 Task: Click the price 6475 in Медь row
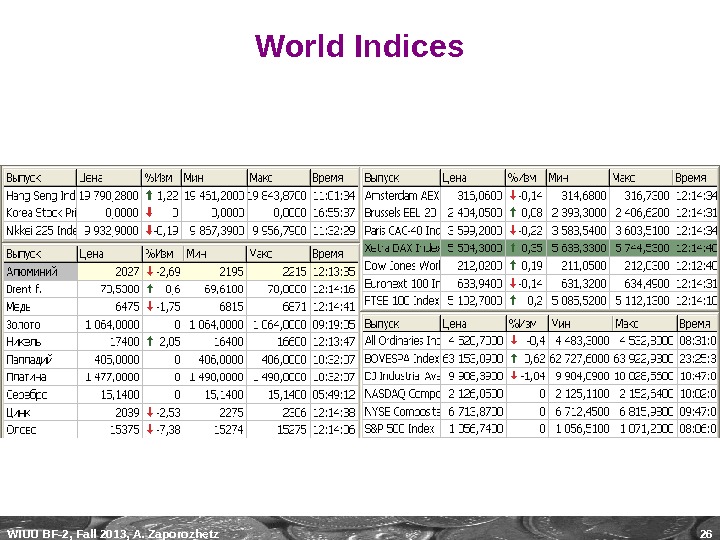tap(127, 306)
